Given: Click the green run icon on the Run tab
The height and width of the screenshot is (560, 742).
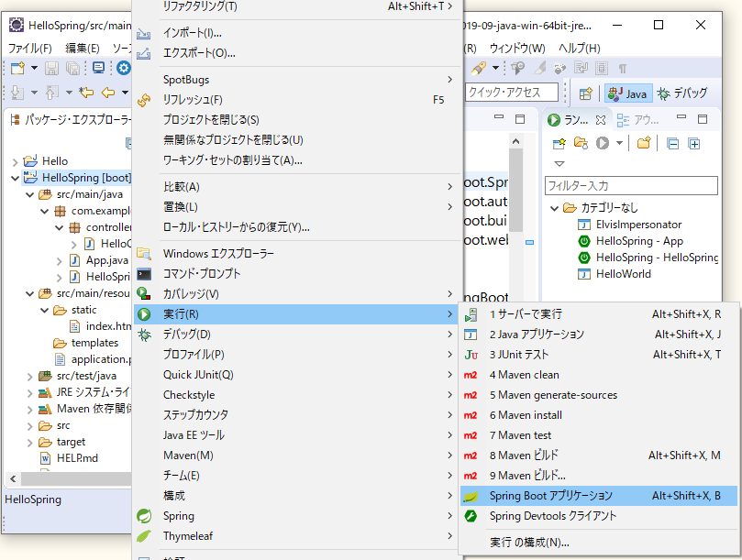Looking at the screenshot, I should (x=554, y=120).
